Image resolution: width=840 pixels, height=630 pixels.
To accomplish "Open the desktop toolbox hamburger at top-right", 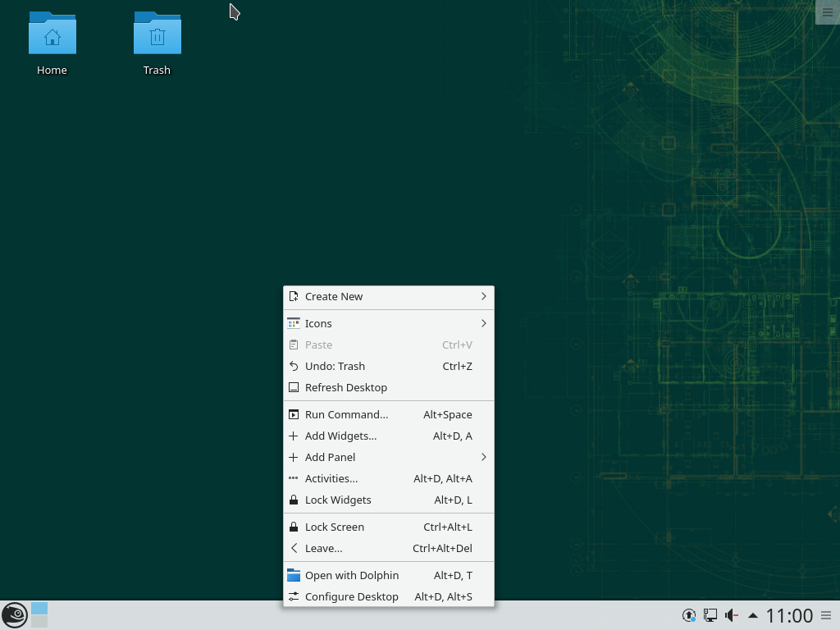I will pos(827,11).
